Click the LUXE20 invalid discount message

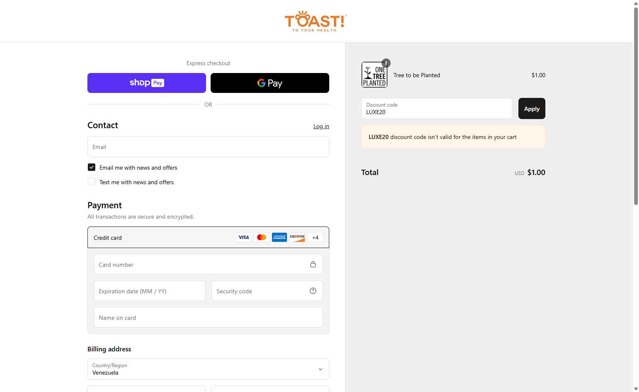point(453,137)
